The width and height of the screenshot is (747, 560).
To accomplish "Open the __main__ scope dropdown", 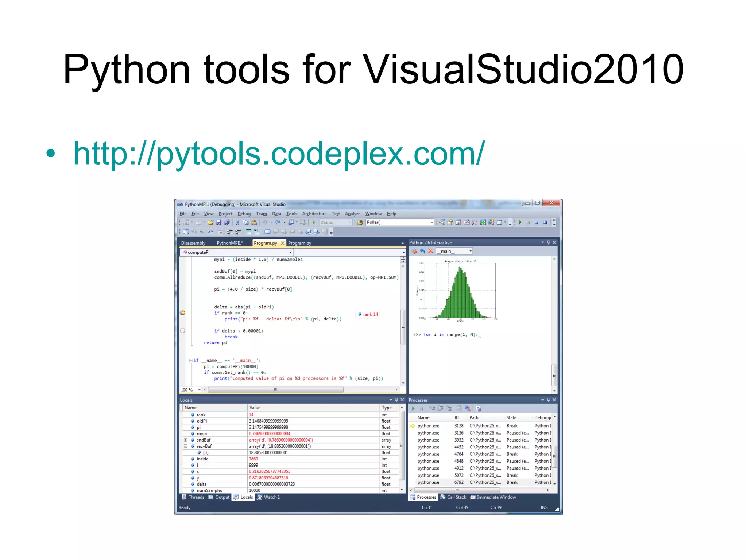I will [471, 251].
